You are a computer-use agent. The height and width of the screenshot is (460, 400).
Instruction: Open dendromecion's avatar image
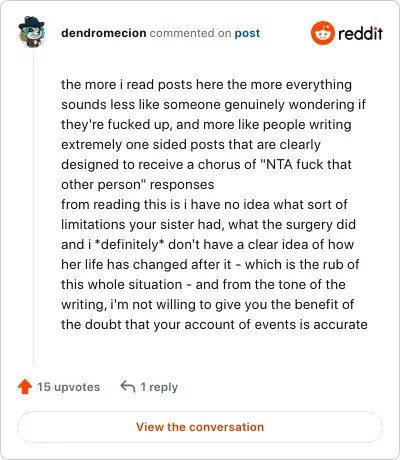[32, 31]
